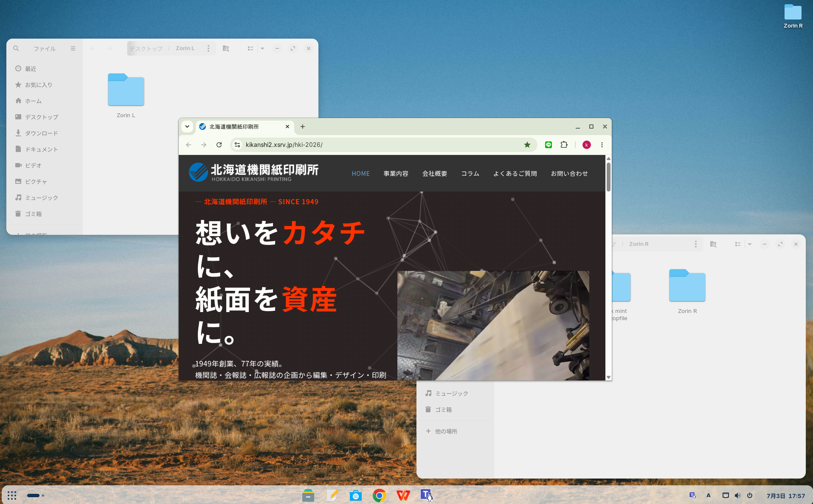Screen dimensions: 813x504
Task: Open ミュージック in Zorin R window sidebar
Action: [455, 394]
